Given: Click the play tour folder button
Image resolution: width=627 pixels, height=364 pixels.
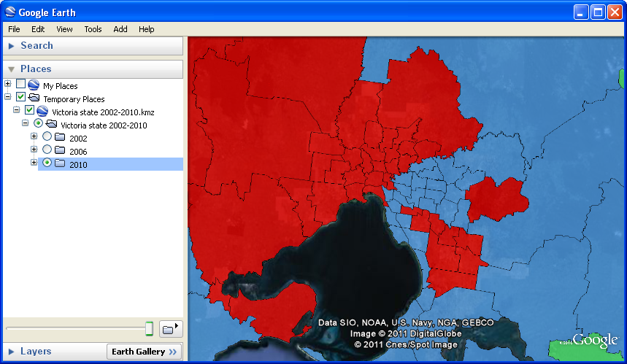Looking at the screenshot, I should (171, 329).
